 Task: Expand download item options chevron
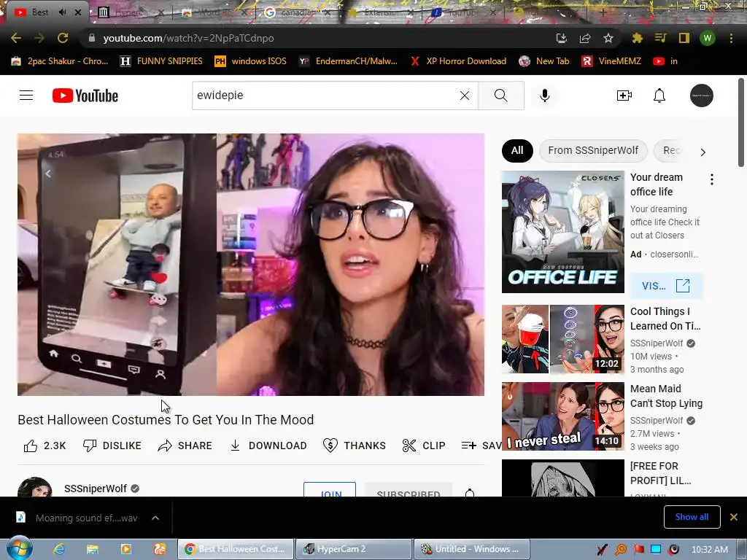[155, 518]
